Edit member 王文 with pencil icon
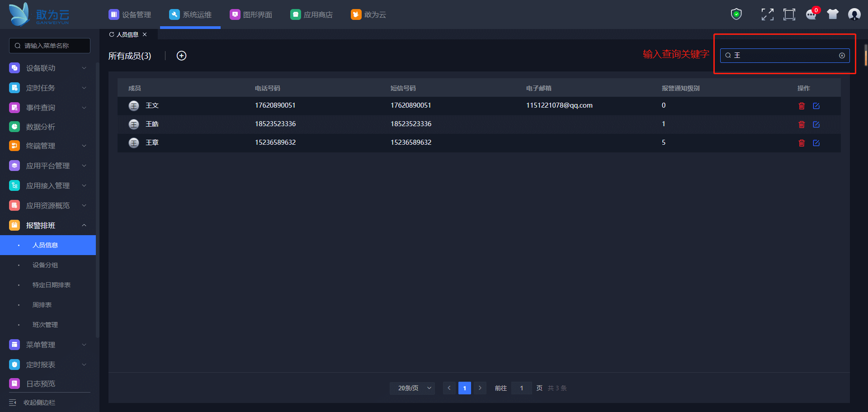Screen dimensions: 868x412 816,106
